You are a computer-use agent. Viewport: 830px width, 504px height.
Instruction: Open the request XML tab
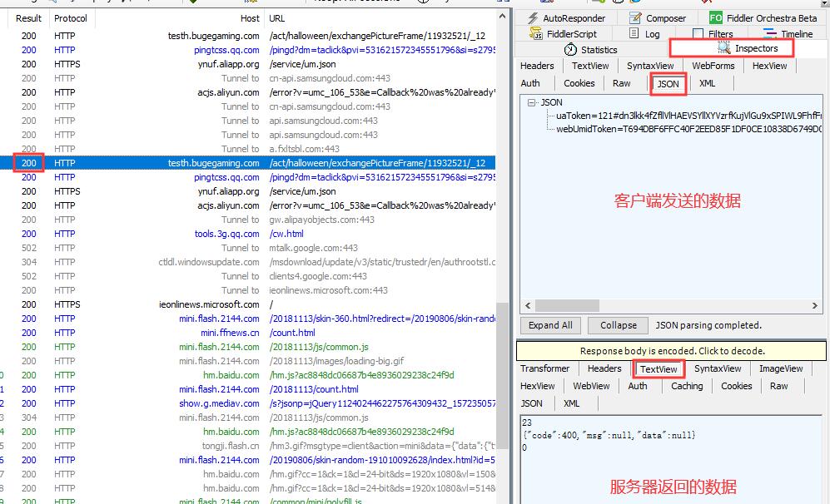pos(707,83)
